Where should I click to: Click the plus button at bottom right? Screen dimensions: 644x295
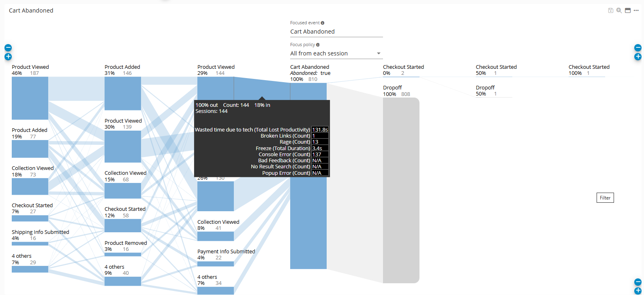(x=638, y=291)
